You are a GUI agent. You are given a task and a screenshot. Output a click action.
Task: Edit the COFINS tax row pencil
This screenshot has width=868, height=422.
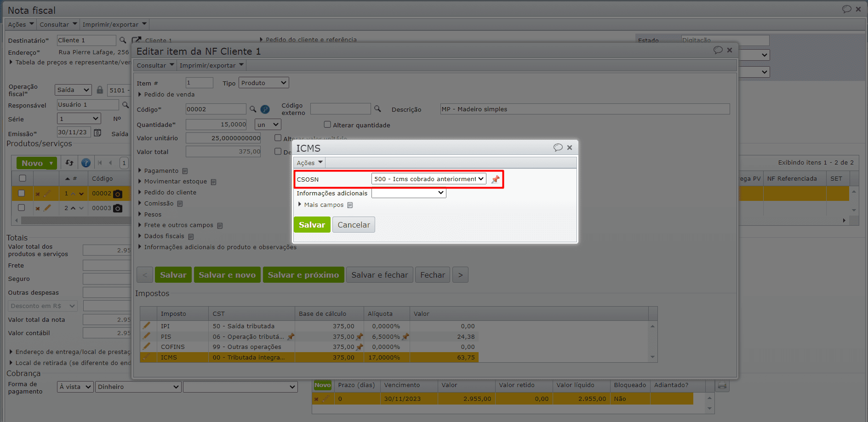coord(147,346)
